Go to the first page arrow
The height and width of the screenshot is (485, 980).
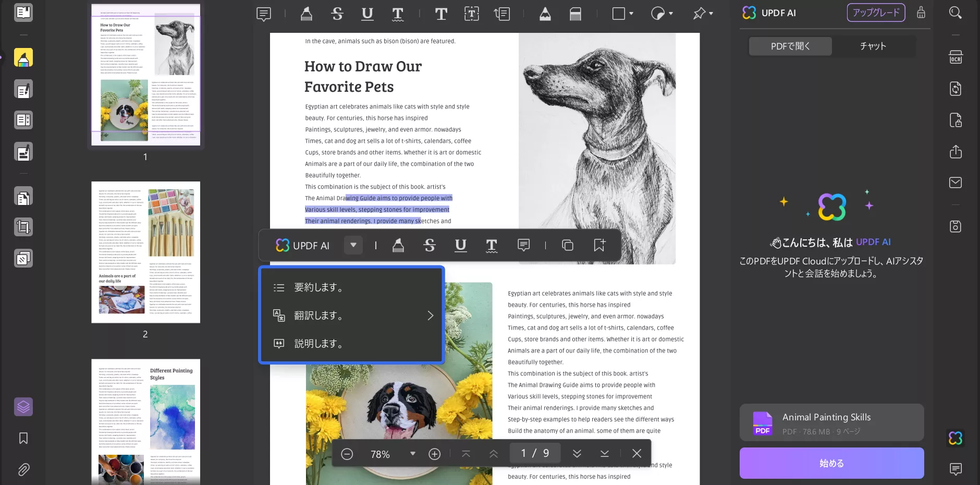click(466, 454)
